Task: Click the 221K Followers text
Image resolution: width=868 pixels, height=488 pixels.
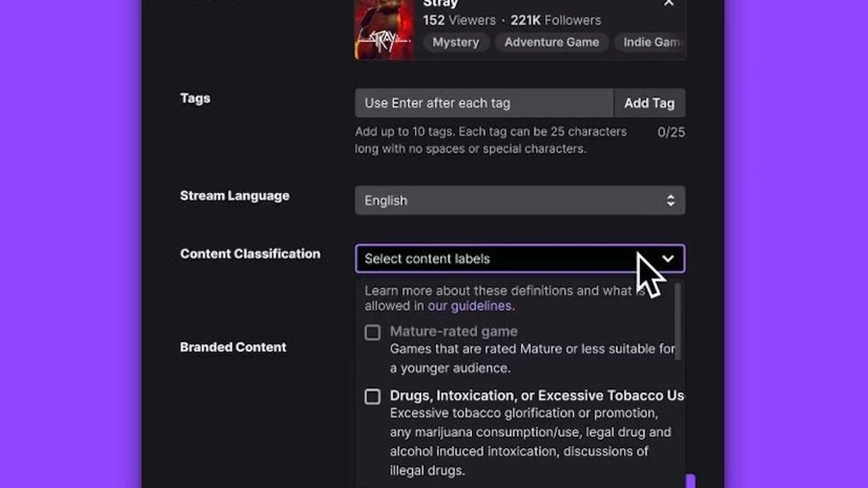Action: 555,20
